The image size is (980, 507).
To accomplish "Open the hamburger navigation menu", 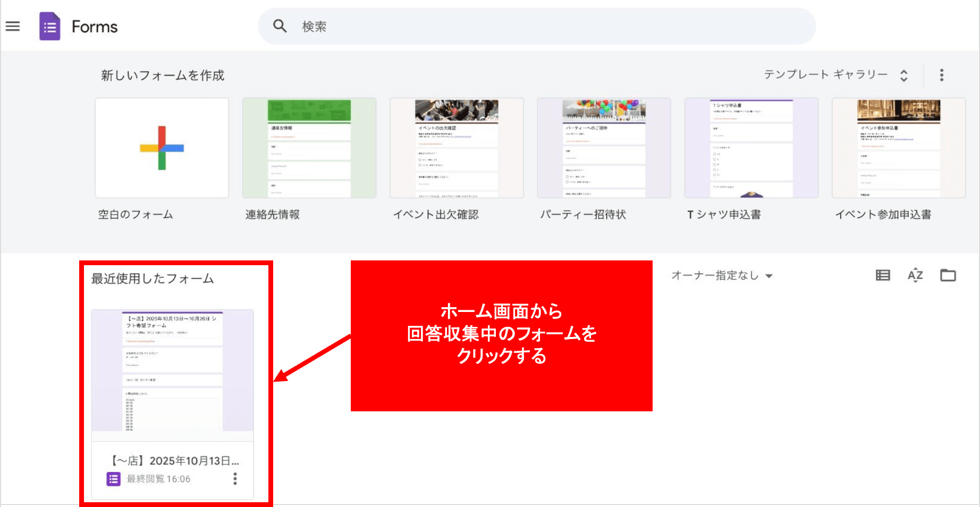I will pos(12,26).
